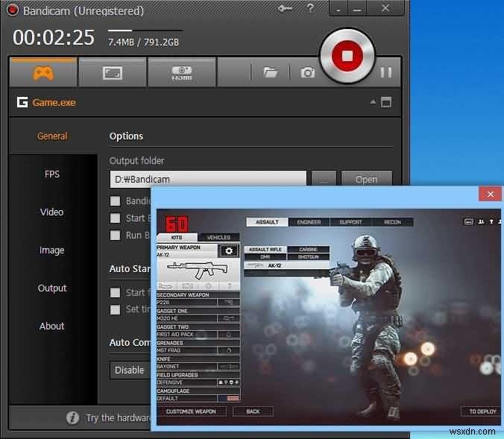Open the Output settings tab
504x439 pixels.
(x=52, y=288)
